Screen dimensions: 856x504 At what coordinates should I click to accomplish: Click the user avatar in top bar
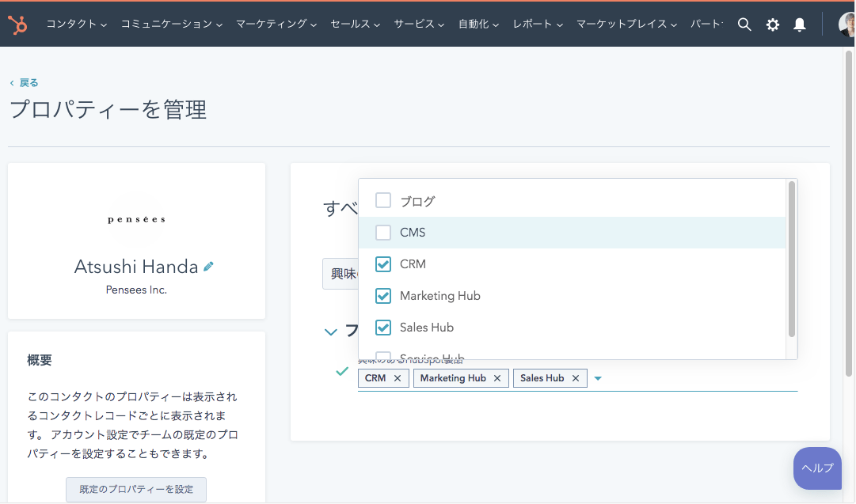[x=846, y=25]
